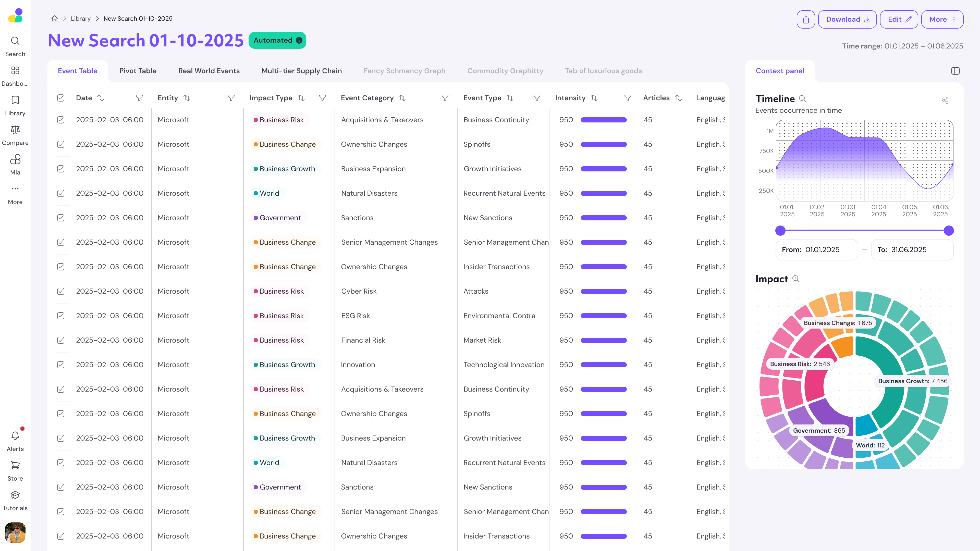Collapse the context panel with sidebar icon
980x551 pixels.
coord(955,71)
